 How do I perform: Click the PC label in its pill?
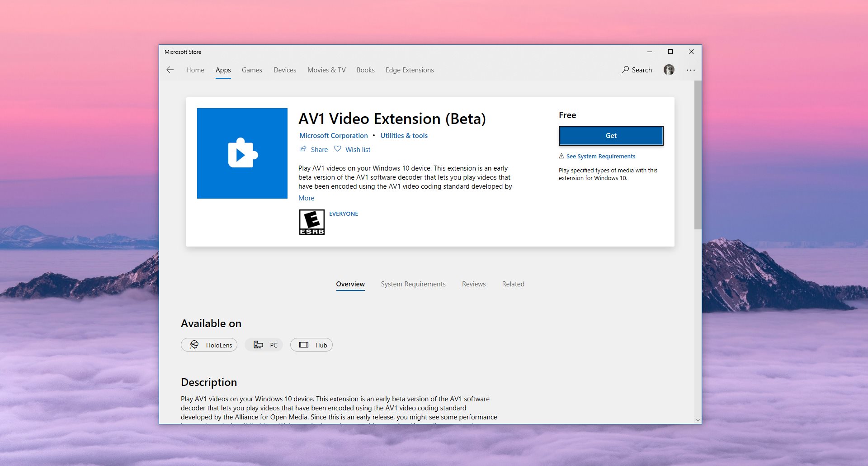(274, 345)
